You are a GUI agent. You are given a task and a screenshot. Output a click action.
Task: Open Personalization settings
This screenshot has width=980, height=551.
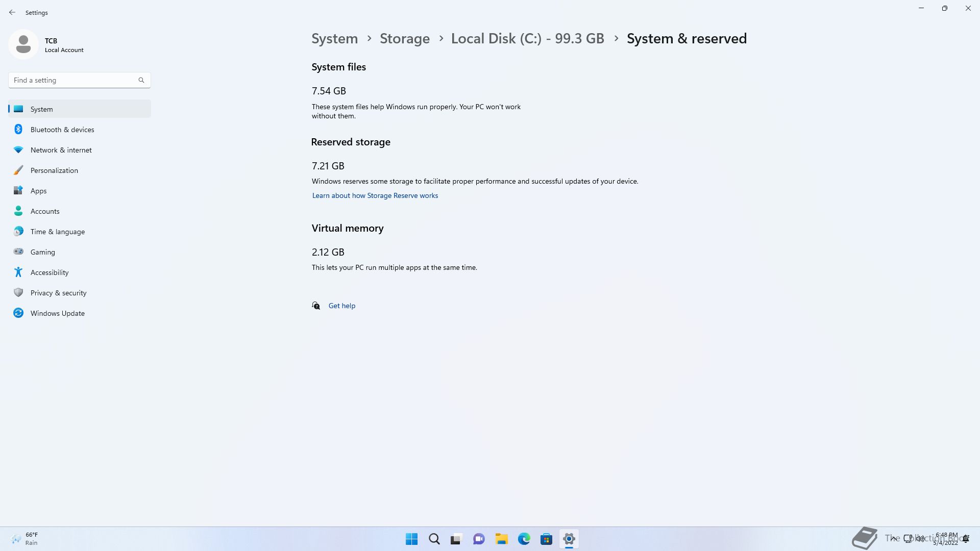coord(80,170)
